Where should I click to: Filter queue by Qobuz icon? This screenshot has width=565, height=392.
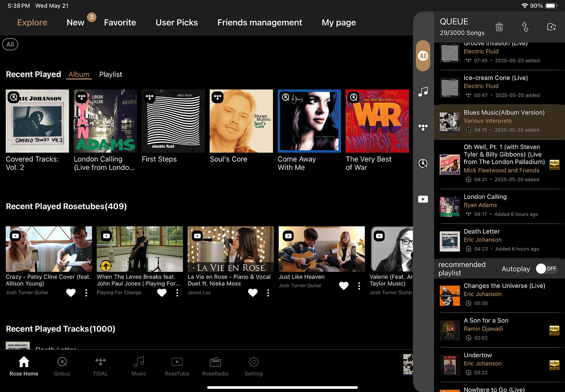pyautogui.click(x=423, y=164)
